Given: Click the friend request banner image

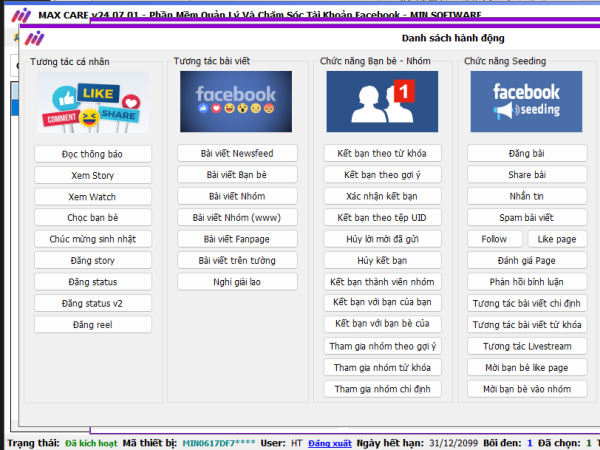Looking at the screenshot, I should point(382,101).
